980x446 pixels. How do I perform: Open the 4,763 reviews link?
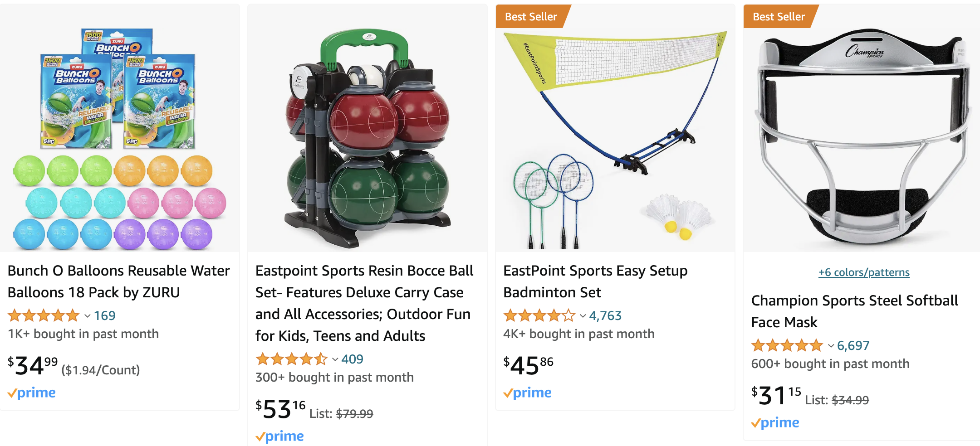tap(605, 315)
